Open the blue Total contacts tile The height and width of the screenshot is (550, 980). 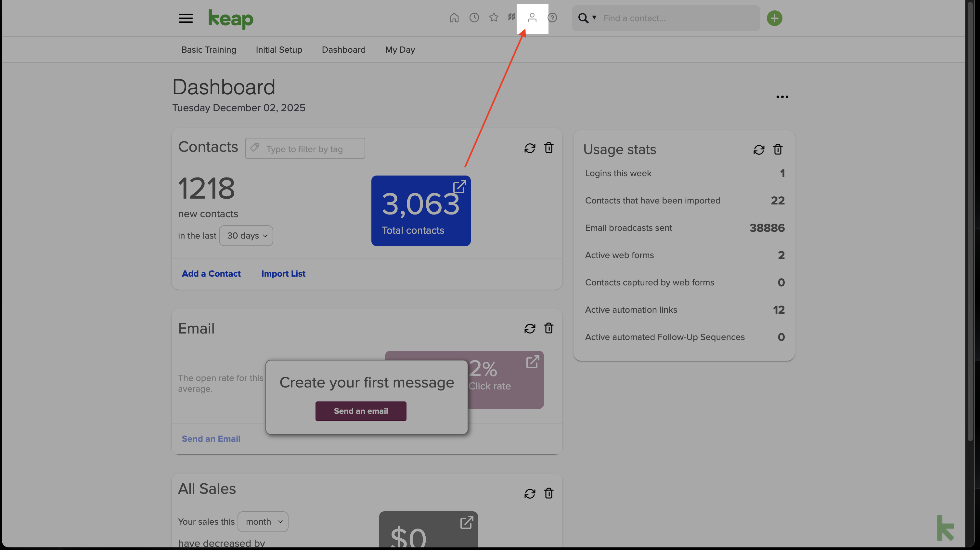pyautogui.click(x=421, y=211)
